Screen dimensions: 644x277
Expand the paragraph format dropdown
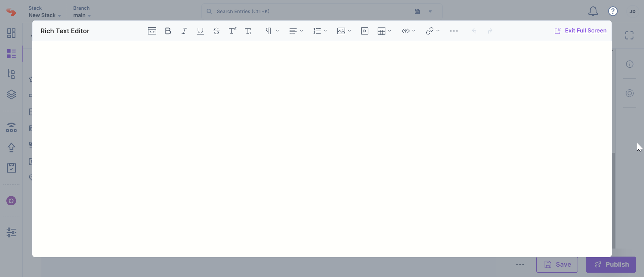[272, 31]
